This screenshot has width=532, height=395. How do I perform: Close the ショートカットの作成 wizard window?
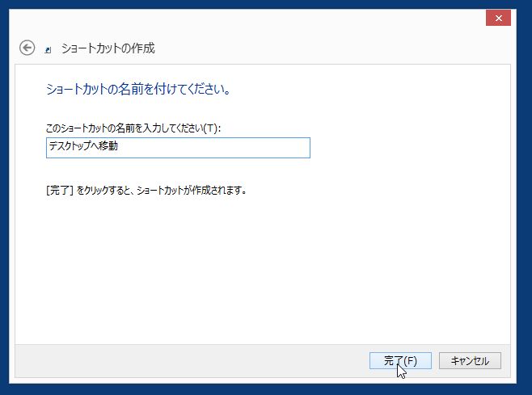coord(498,18)
